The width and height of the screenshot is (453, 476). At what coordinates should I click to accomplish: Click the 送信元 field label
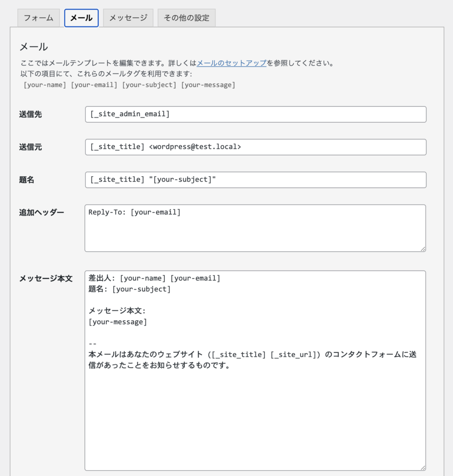click(x=31, y=147)
